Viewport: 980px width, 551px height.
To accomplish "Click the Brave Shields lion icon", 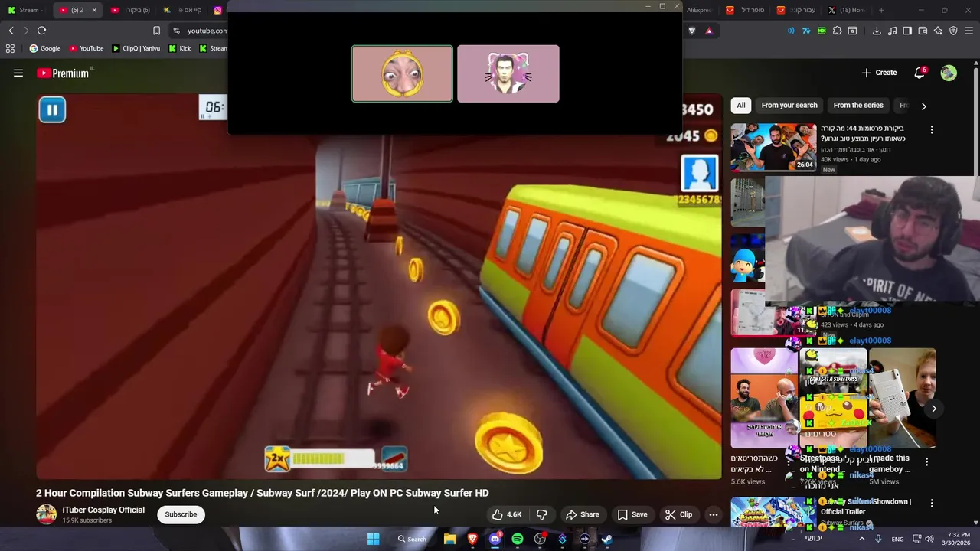I will coord(692,31).
